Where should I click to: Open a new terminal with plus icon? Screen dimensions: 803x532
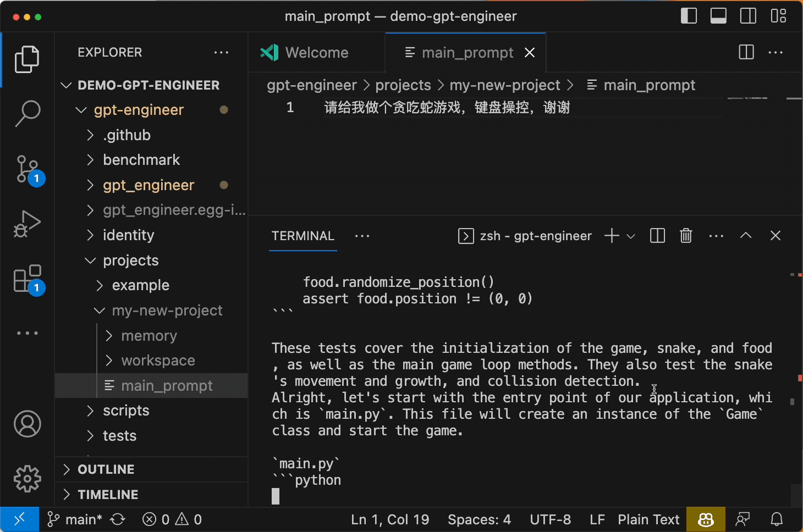point(610,235)
